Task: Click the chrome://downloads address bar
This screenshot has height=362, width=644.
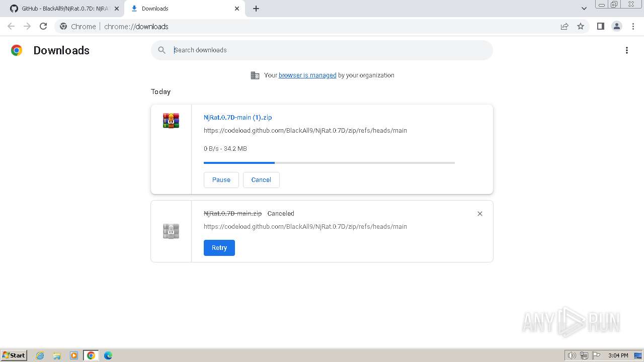Action: click(322, 26)
